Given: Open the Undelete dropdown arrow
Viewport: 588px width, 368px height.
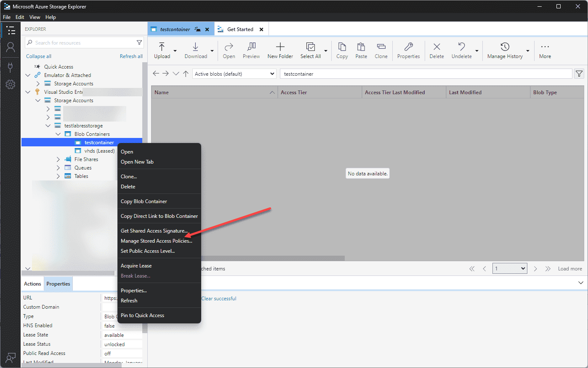Looking at the screenshot, I should pyautogui.click(x=477, y=51).
